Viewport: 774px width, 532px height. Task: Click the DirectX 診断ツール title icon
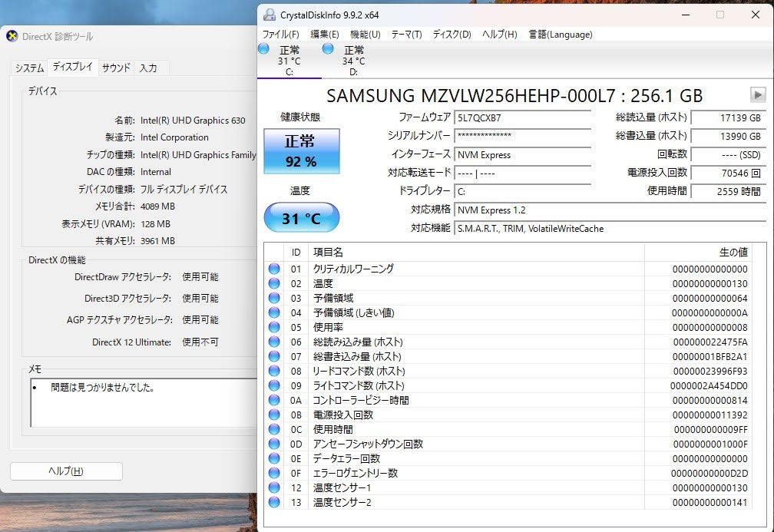pos(12,36)
